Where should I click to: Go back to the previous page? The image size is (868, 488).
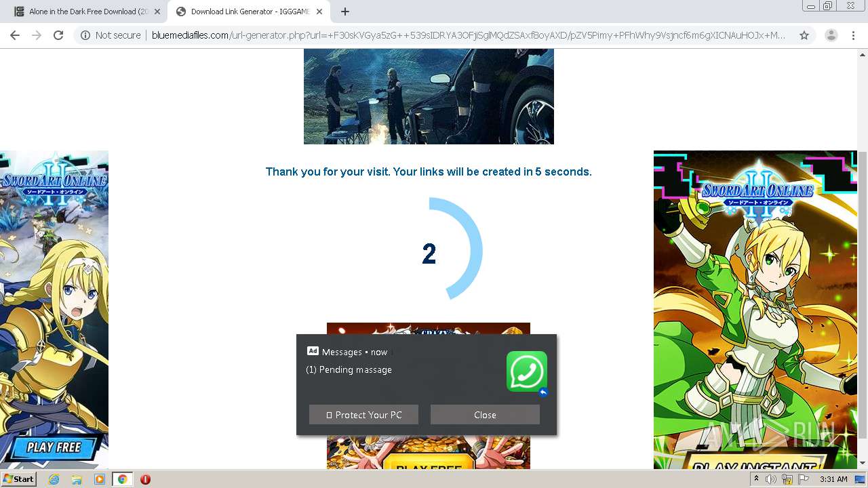point(15,35)
